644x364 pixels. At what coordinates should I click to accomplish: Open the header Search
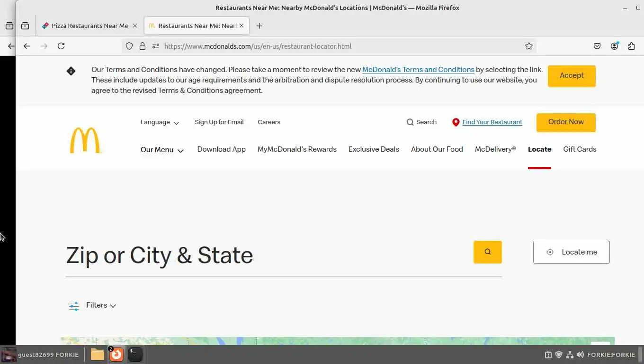(421, 122)
